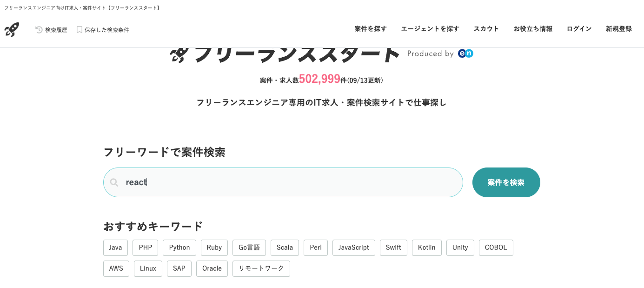Open the お役立ち情報 menu
Image resolution: width=644 pixels, height=288 pixels.
[533, 29]
